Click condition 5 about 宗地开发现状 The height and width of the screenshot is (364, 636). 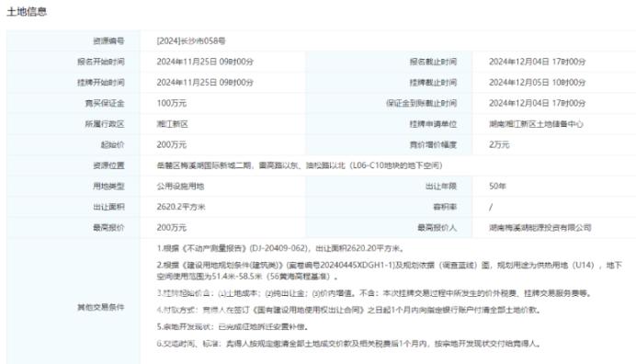(233, 326)
